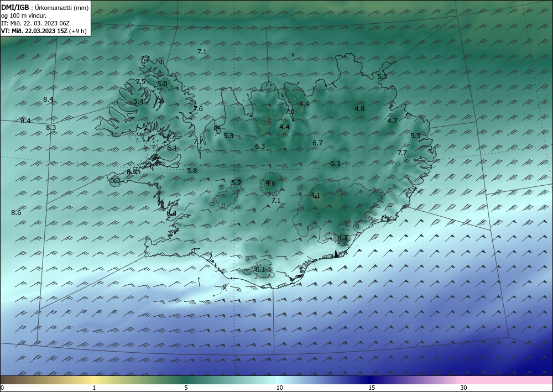Click the map value '7.3'
This screenshot has width=553, height=392.
coord(145,59)
